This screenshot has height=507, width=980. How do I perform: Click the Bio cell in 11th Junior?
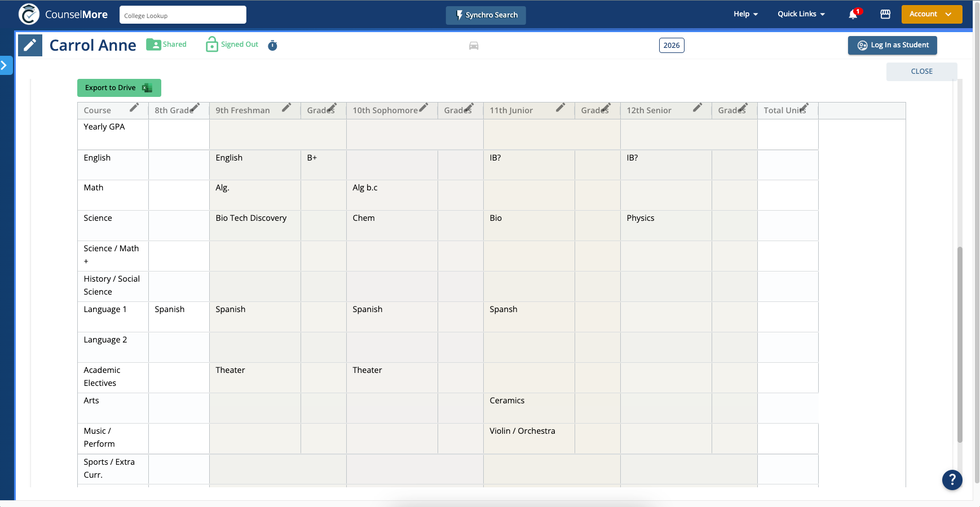coord(529,226)
